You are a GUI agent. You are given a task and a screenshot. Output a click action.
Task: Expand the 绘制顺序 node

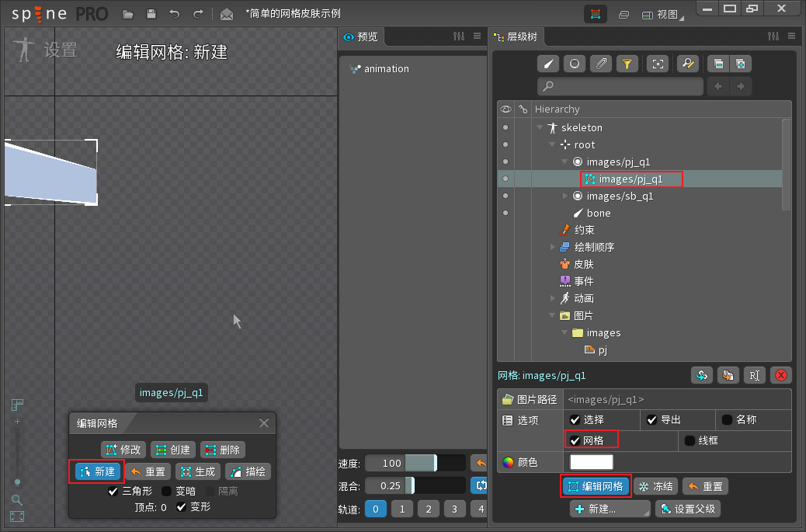tap(552, 247)
